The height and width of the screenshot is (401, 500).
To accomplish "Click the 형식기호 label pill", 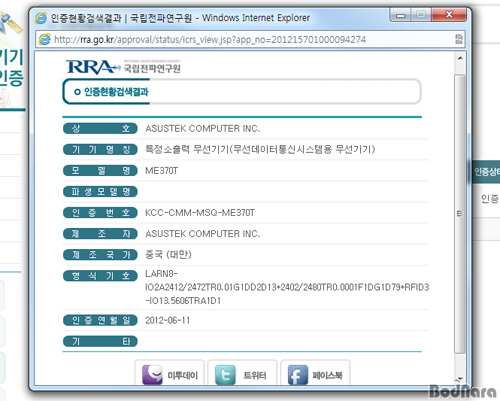I will pos(100,276).
